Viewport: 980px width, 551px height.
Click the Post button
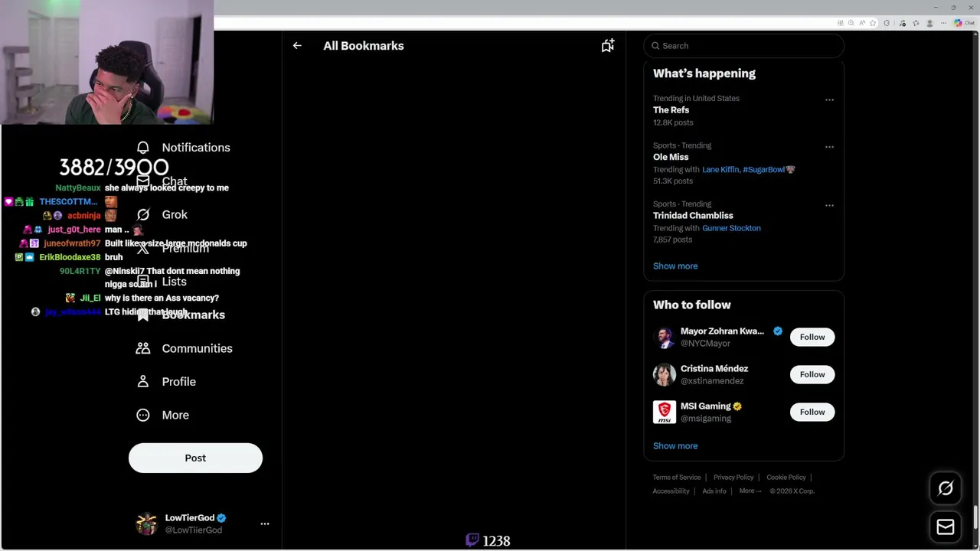(x=195, y=458)
